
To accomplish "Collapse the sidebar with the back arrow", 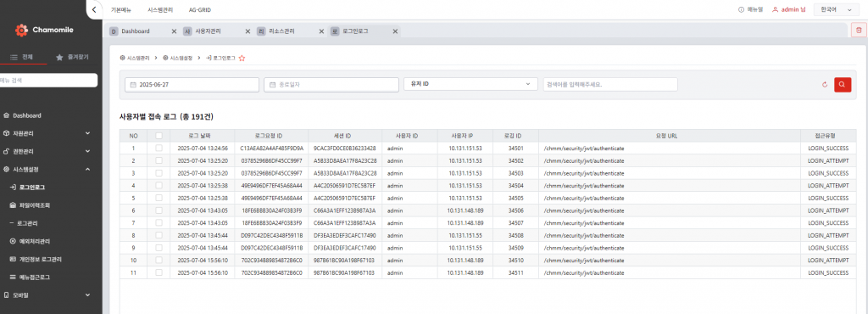I will coord(94,9).
